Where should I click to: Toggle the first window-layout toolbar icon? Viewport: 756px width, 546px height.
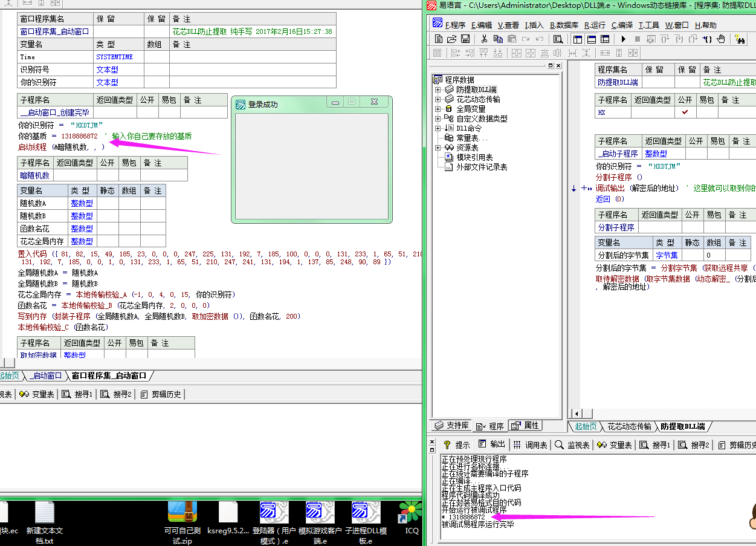[x=578, y=39]
